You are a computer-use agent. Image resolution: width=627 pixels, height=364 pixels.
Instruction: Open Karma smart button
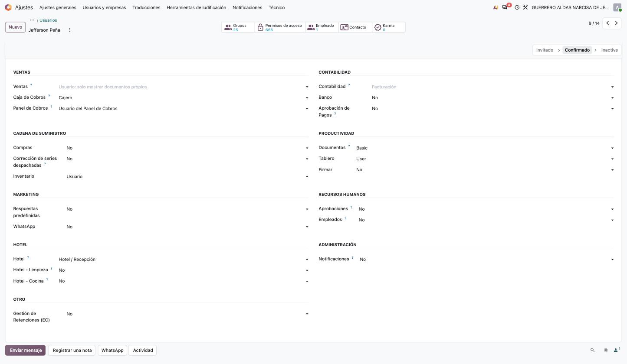389,27
